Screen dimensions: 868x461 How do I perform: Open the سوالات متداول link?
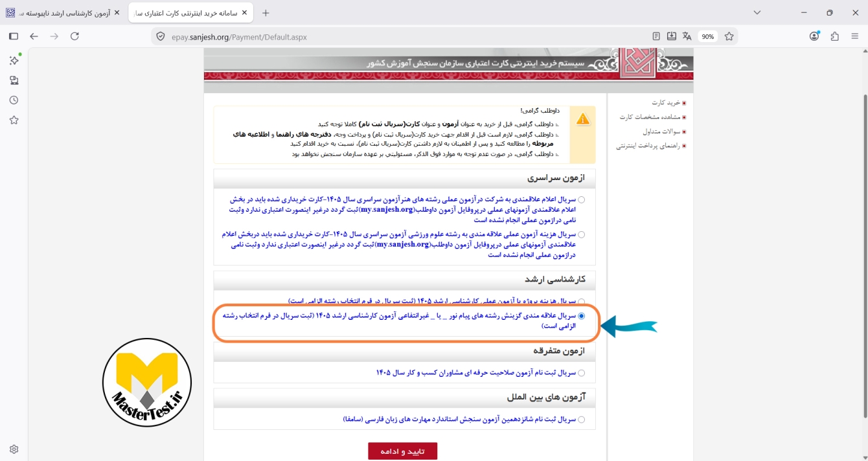click(x=661, y=131)
